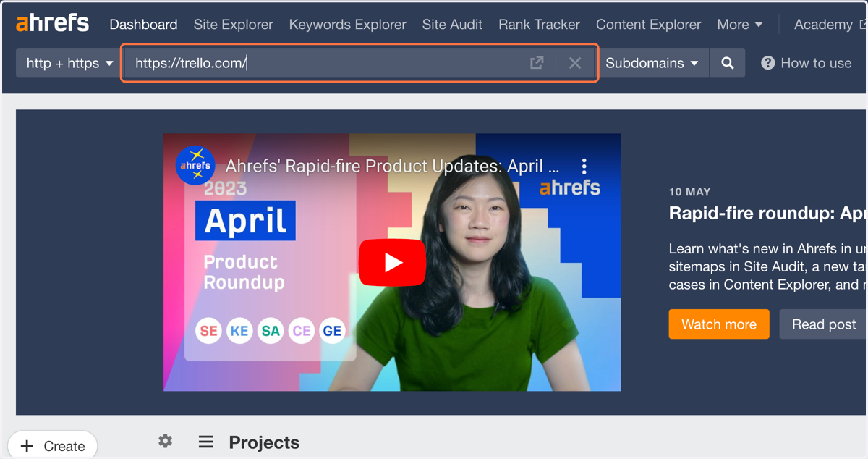This screenshot has height=459, width=868.
Task: Click the magnifier search button
Action: [x=728, y=63]
